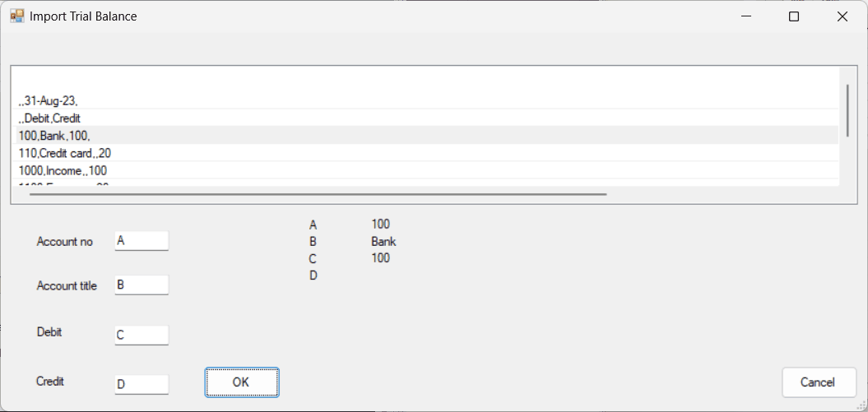Focus the Account title input field
The width and height of the screenshot is (868, 412).
142,285
